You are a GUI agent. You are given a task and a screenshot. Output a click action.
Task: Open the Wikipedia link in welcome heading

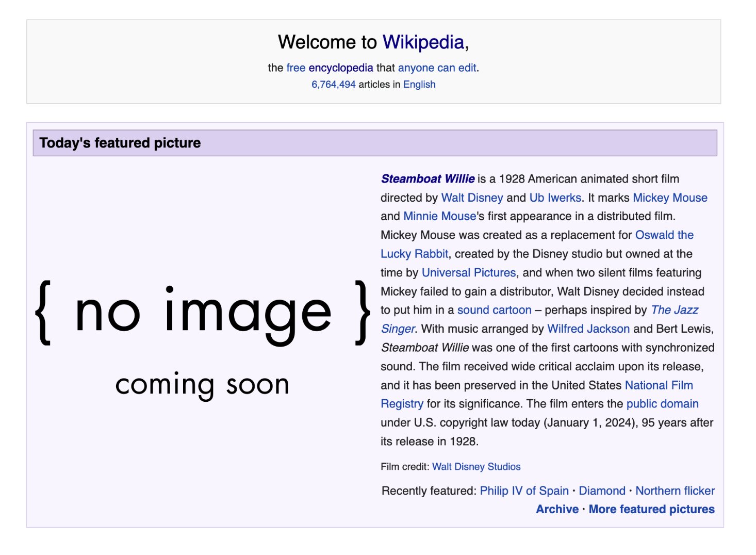click(x=423, y=42)
